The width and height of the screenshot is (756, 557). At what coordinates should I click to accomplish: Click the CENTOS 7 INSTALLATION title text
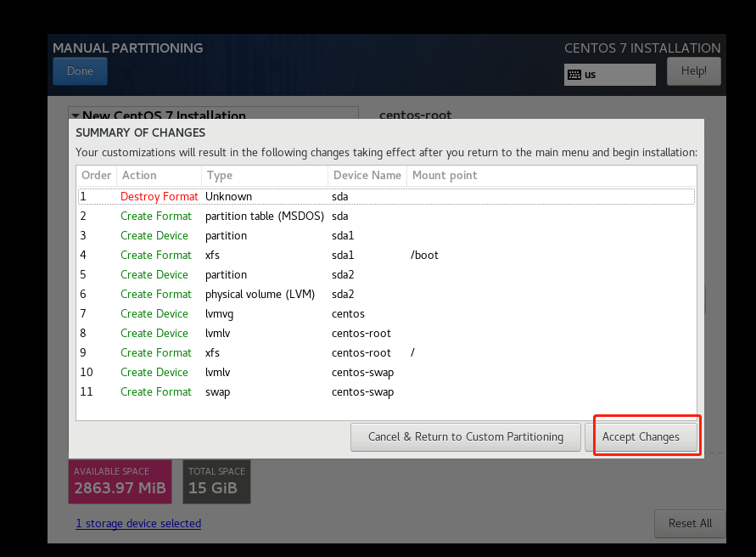point(642,48)
